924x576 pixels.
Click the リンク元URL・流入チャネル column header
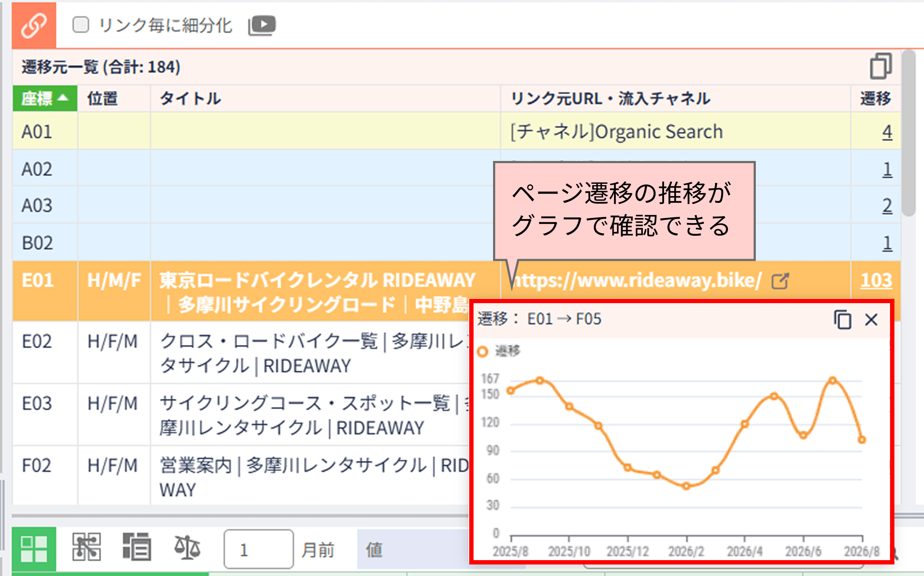[x=675, y=99]
